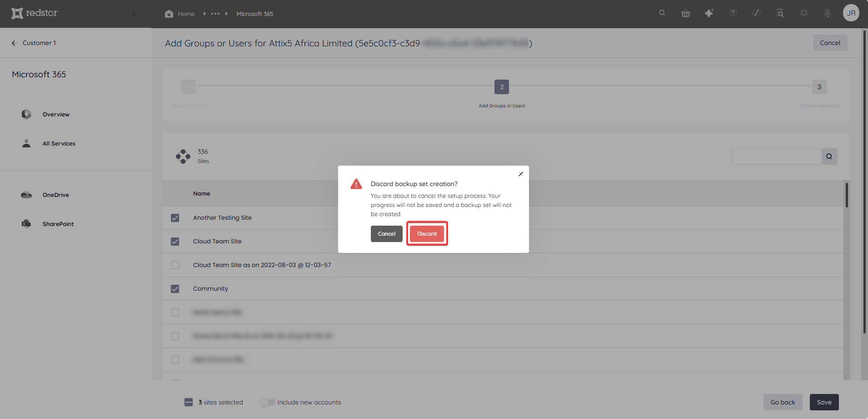
Task: Go back to Customer 1
Action: [x=39, y=43]
